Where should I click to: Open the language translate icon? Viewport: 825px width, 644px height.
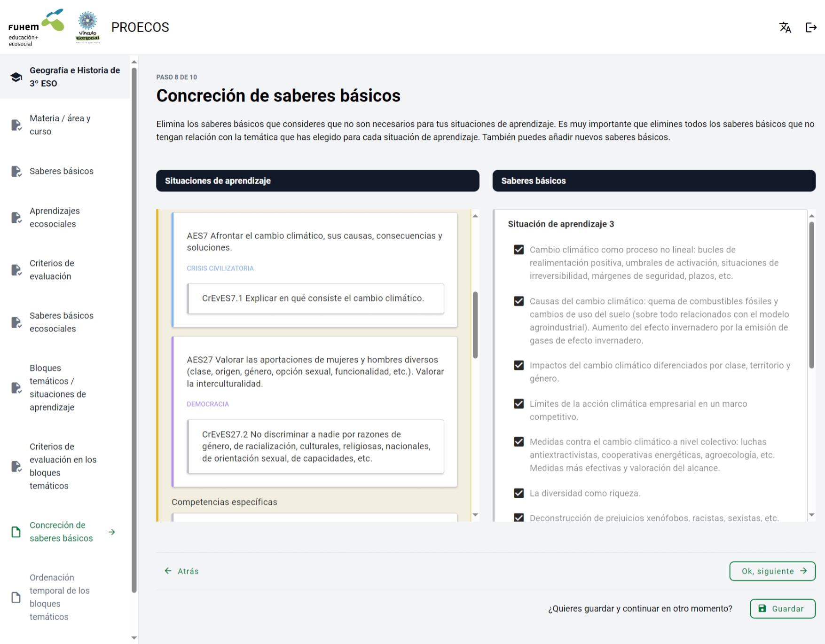tap(785, 27)
